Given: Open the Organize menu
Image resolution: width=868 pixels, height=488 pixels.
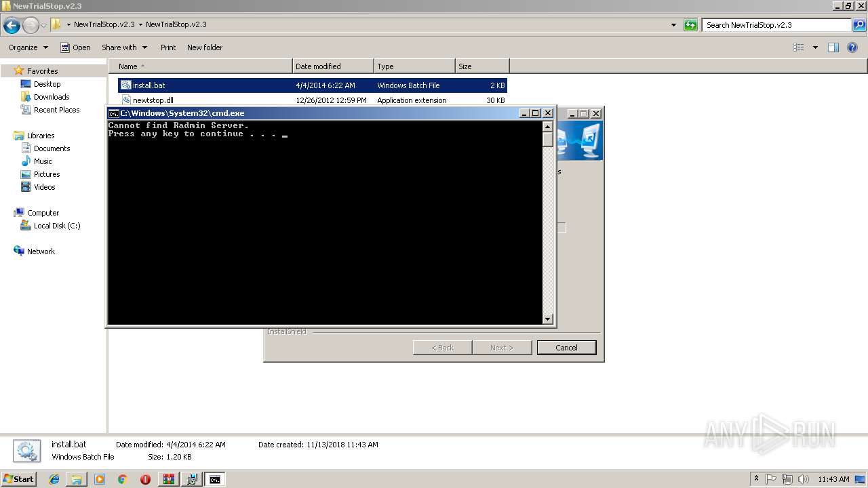Looking at the screenshot, I should point(28,47).
